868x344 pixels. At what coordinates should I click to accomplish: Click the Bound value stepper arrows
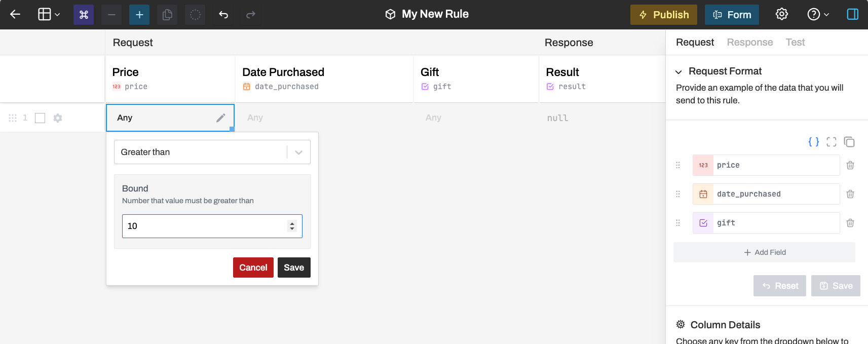coord(292,226)
